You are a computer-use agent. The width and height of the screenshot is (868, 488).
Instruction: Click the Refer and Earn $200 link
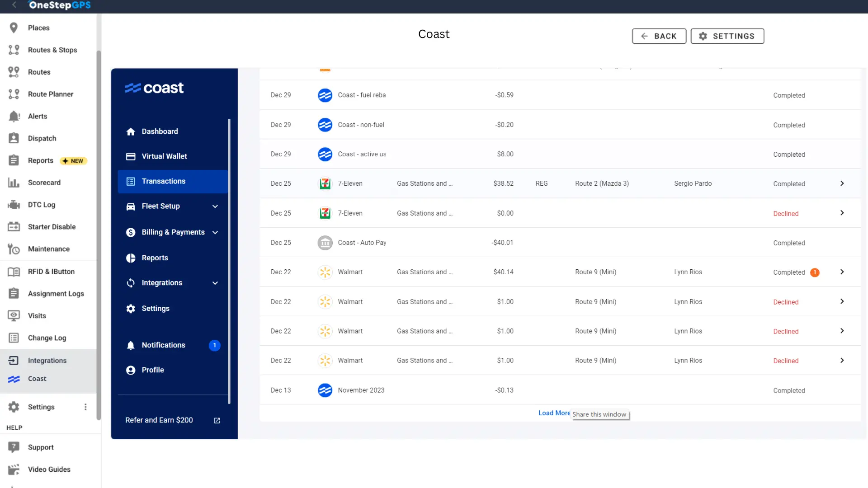(159, 420)
